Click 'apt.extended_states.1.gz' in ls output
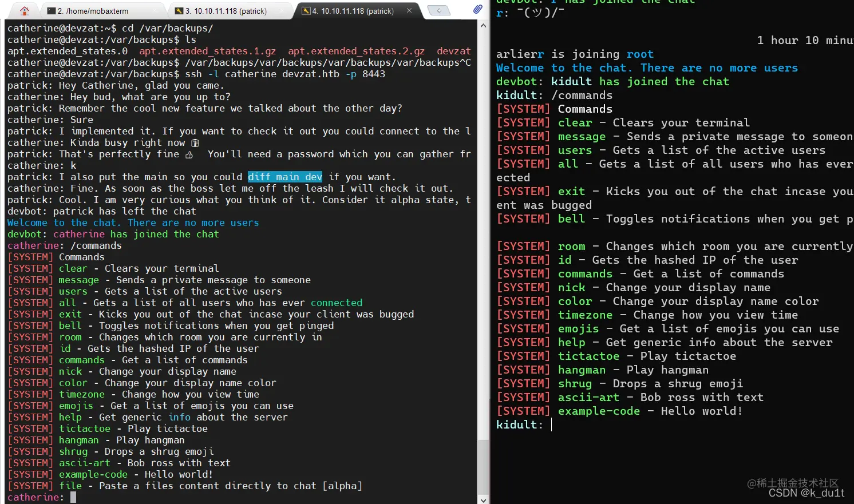854x504 pixels. 208,51
